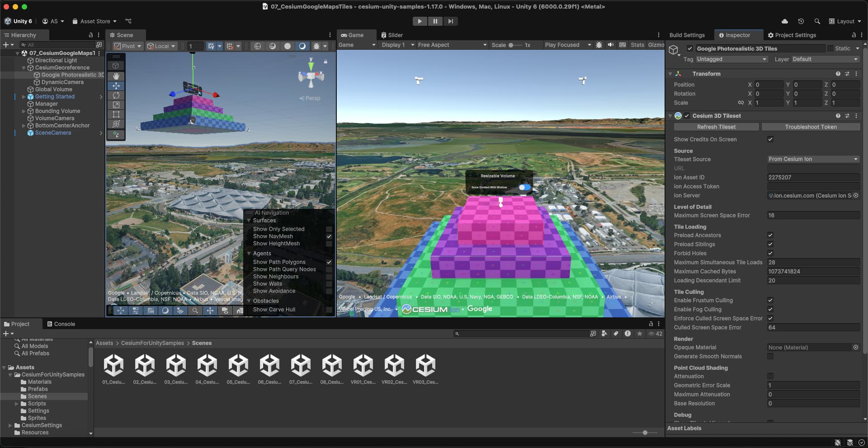This screenshot has height=448, width=868.
Task: Click the Step frame button
Action: 450,21
